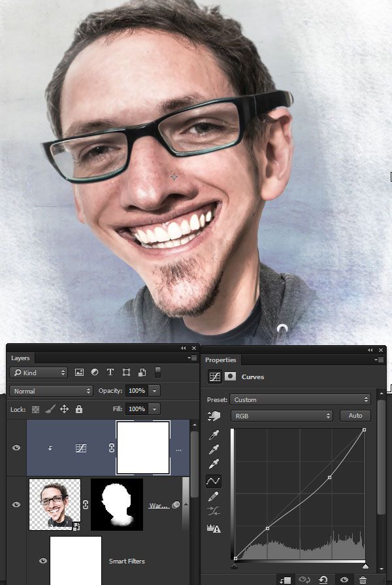The height and width of the screenshot is (585, 392).
Task: Select draw curve pencil tool
Action: click(213, 497)
